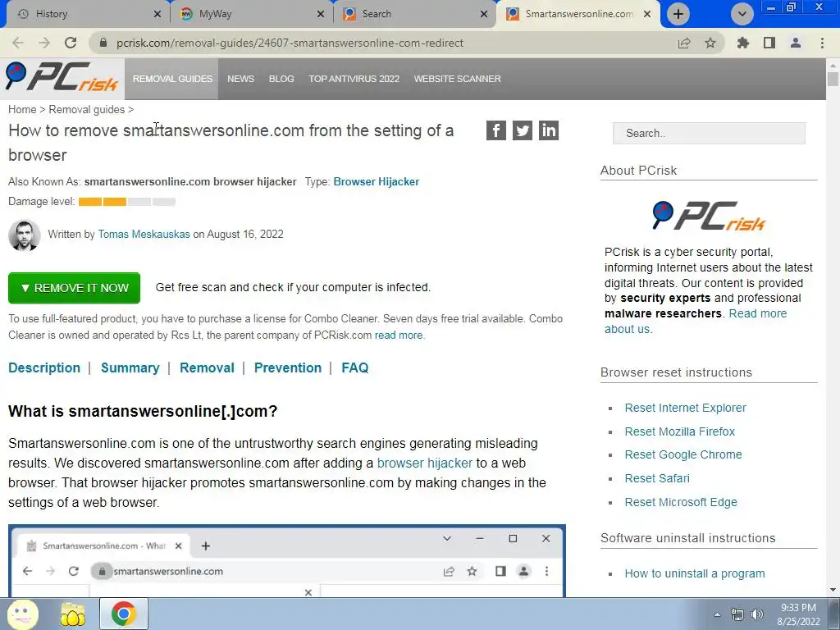840x630 pixels.
Task: View site security lock icon
Action: (103, 43)
